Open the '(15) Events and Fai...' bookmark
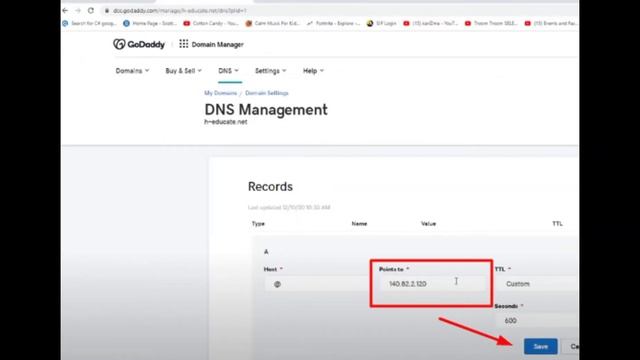640x360 pixels. [551, 23]
